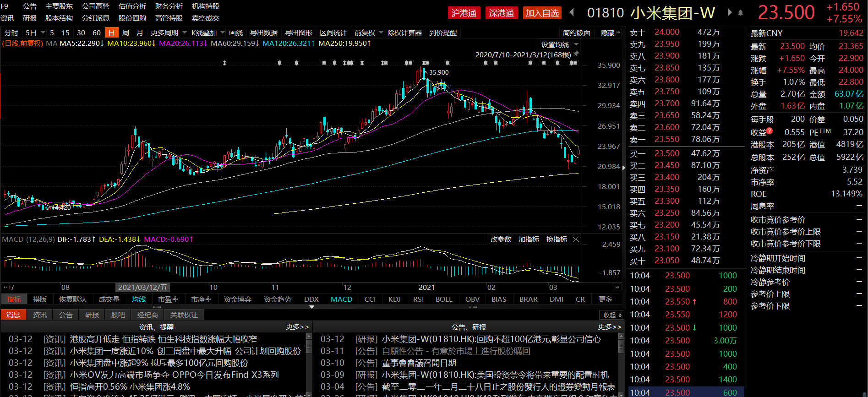The width and height of the screenshot is (868, 397).
Task: Open the 2020/7/10-2021/3/12 date range link
Action: (x=523, y=54)
